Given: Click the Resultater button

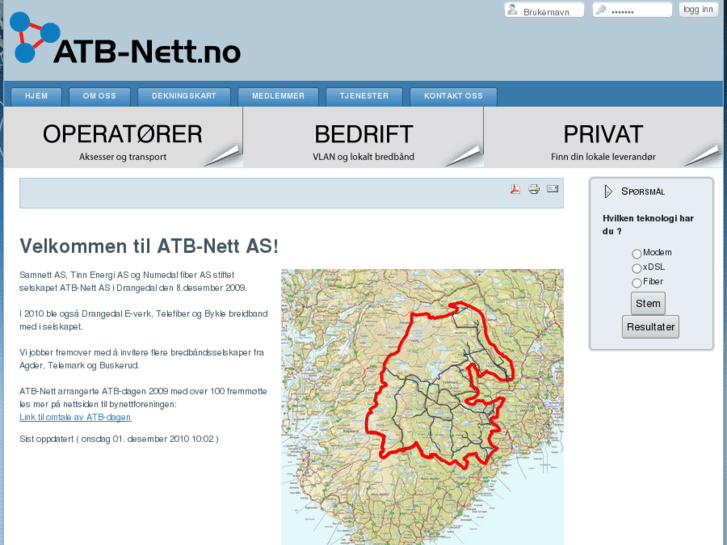Looking at the screenshot, I should pos(650,327).
